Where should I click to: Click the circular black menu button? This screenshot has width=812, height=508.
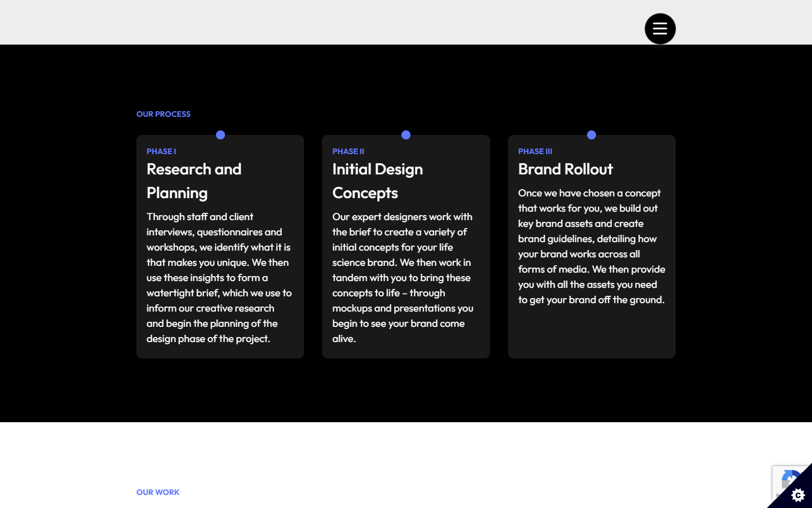click(660, 28)
